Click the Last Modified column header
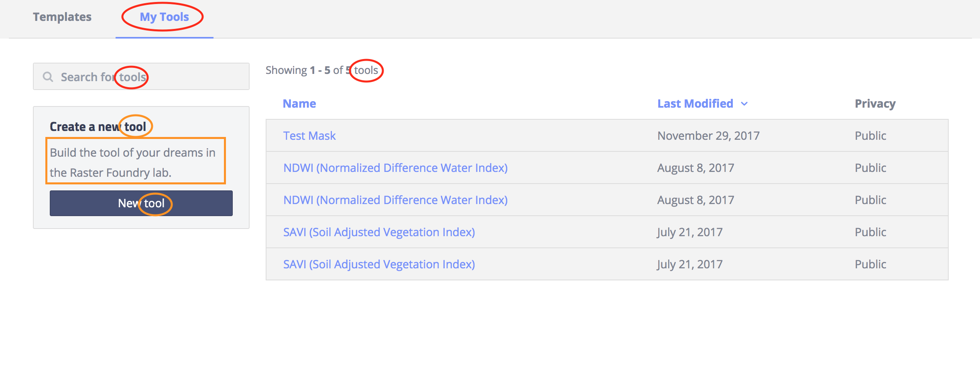 (695, 104)
